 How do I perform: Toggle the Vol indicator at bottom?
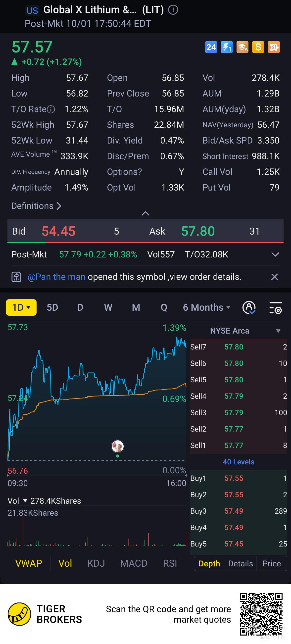pos(65,563)
